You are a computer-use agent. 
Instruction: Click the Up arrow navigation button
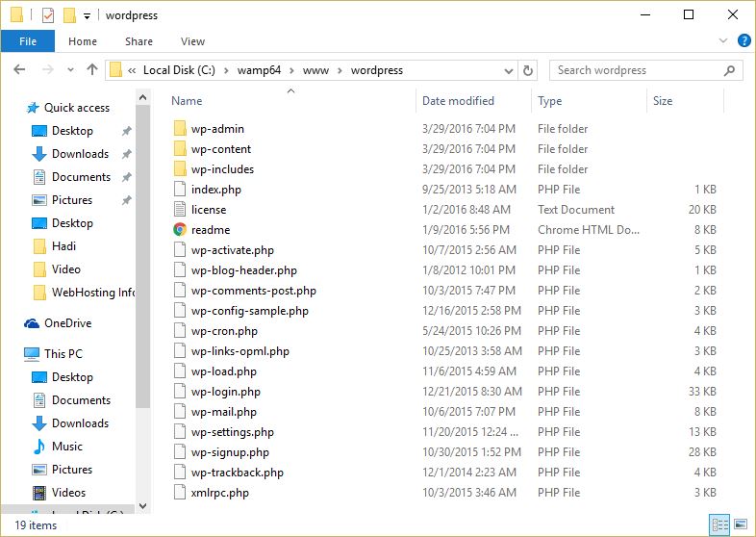click(92, 70)
